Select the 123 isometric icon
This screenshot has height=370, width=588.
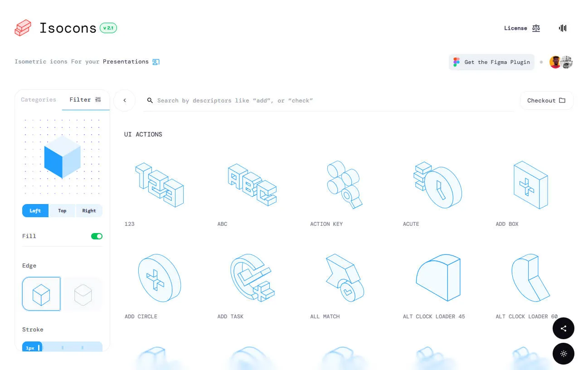[159, 185]
